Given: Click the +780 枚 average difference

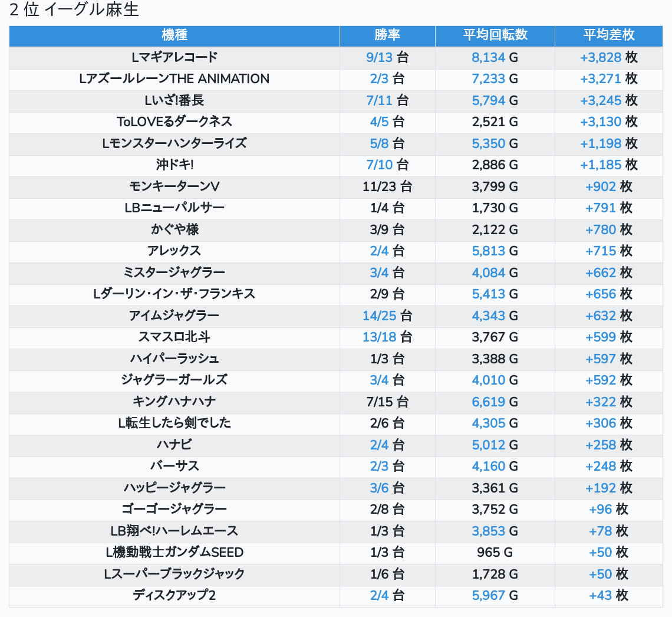Looking at the screenshot, I should [x=608, y=229].
